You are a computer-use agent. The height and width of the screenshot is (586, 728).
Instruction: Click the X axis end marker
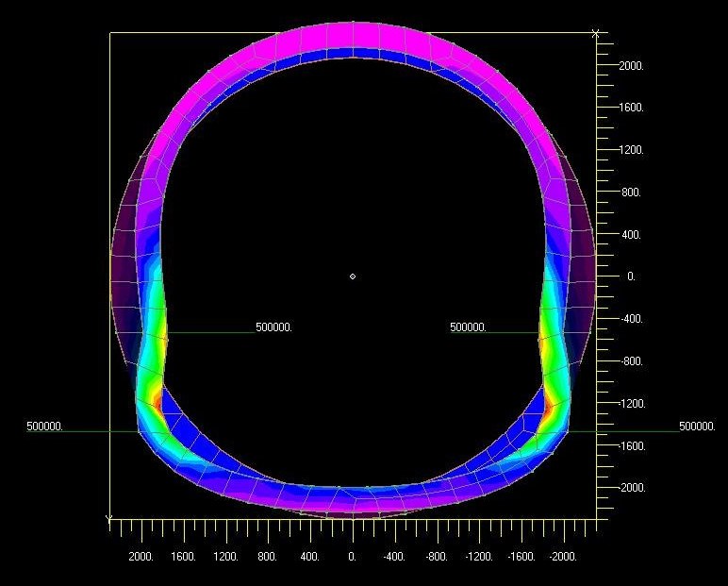(596, 33)
